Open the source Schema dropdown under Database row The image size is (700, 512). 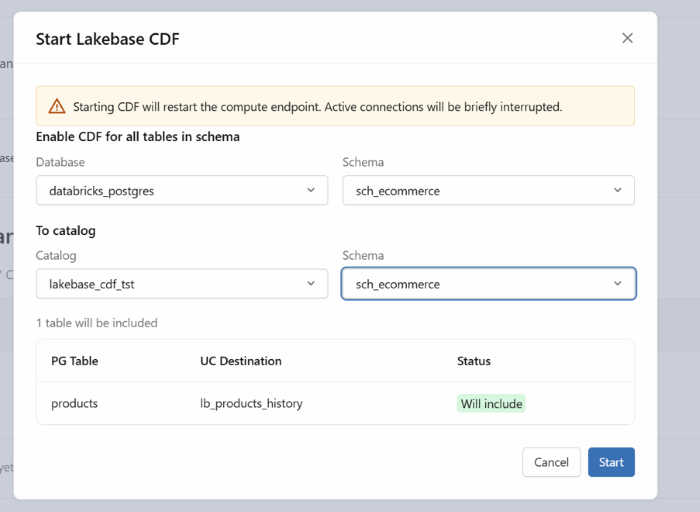click(488, 191)
